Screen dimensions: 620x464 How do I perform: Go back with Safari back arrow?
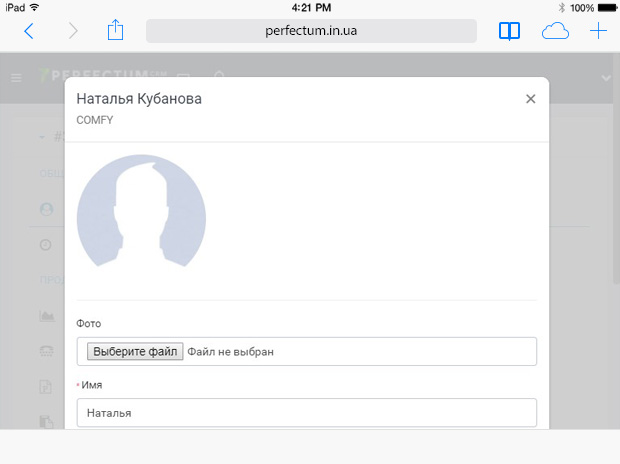pos(29,31)
